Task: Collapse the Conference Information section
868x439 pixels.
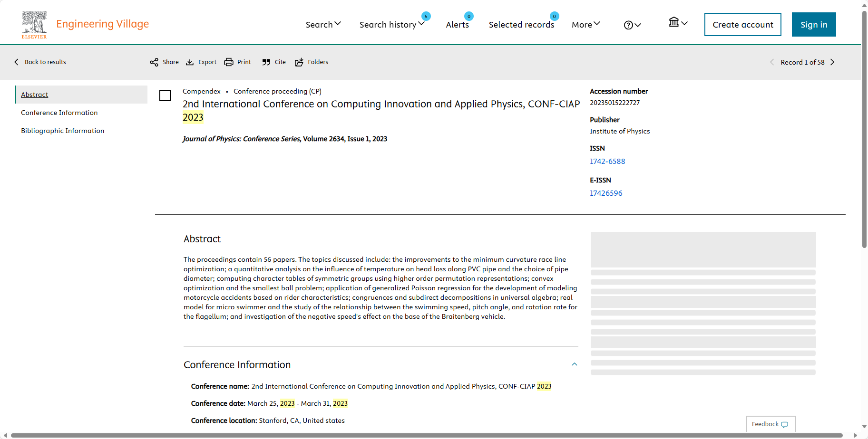Action: [x=574, y=364]
